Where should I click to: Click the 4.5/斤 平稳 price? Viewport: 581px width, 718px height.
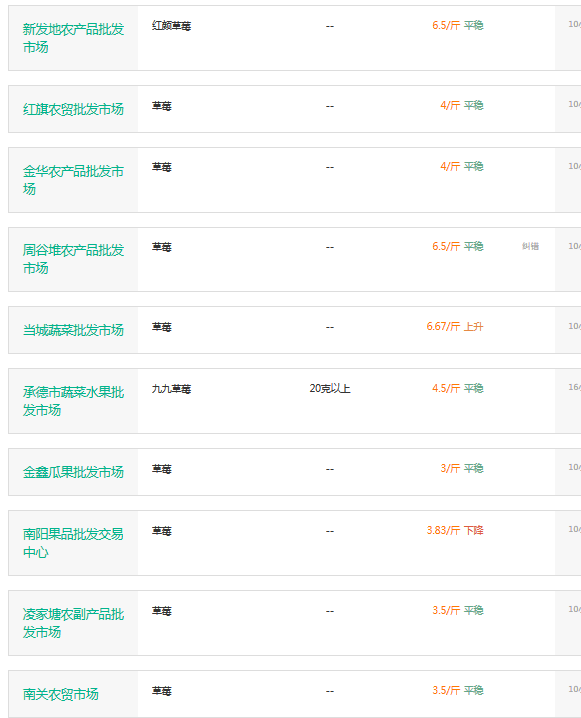pyautogui.click(x=457, y=388)
